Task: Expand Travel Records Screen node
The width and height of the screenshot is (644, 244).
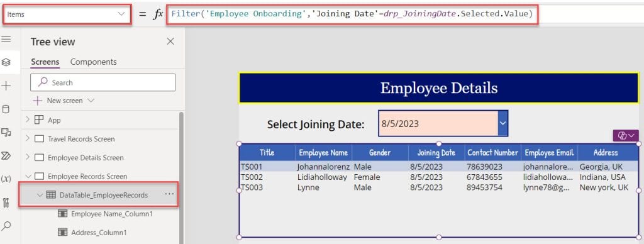Action: (28, 138)
